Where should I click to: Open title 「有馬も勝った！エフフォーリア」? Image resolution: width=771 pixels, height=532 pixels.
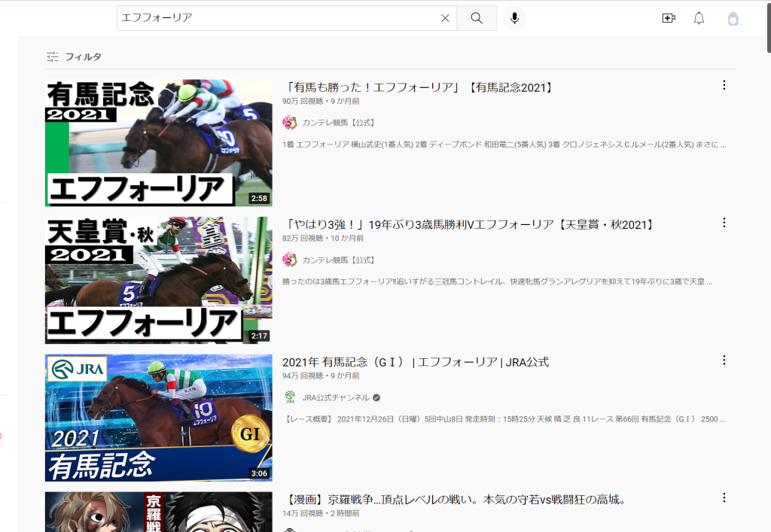(419, 87)
